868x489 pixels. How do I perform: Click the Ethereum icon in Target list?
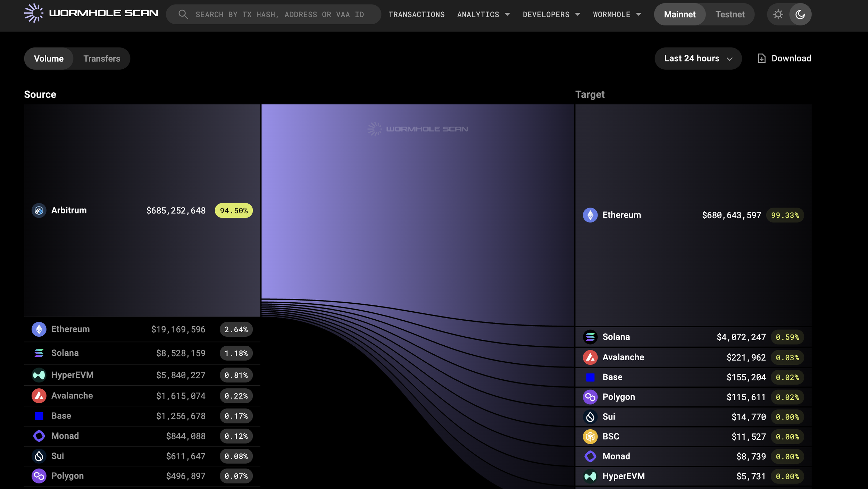pos(590,215)
